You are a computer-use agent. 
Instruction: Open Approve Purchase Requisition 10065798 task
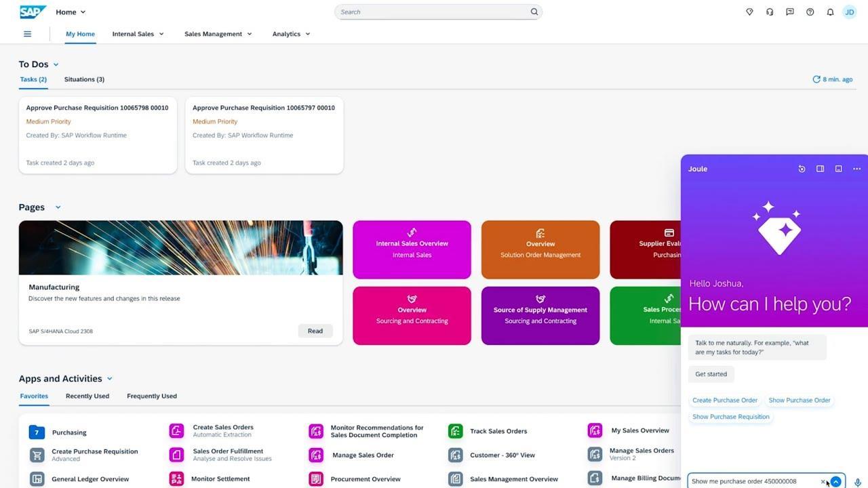tap(98, 135)
